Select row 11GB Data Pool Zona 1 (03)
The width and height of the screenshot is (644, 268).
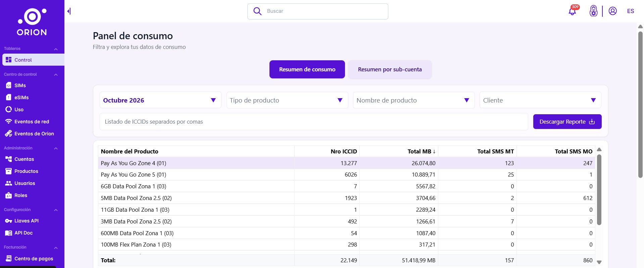(x=347, y=210)
